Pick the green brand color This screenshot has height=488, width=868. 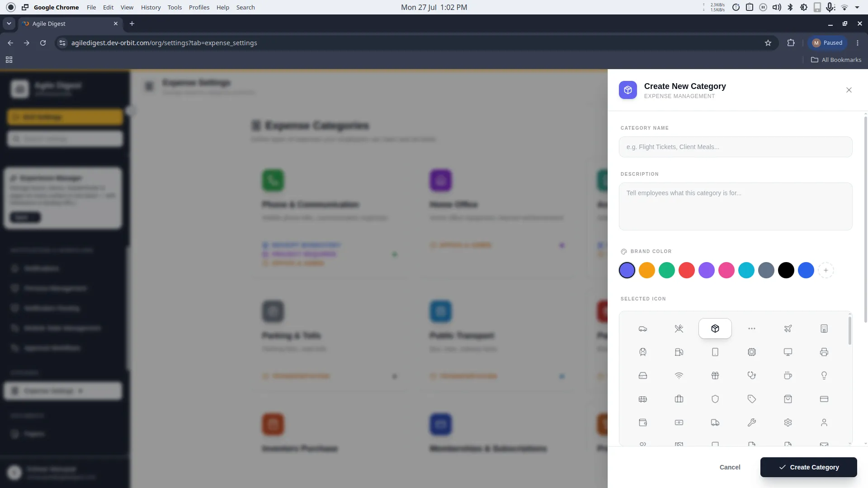coord(666,270)
